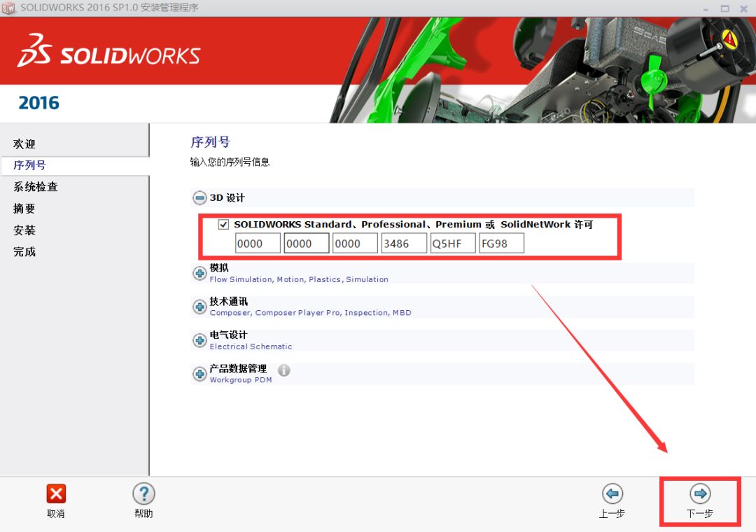Uncheck the SOLIDWORKS Standard license checkbox
Screen dimensions: 756x532
(x=223, y=224)
